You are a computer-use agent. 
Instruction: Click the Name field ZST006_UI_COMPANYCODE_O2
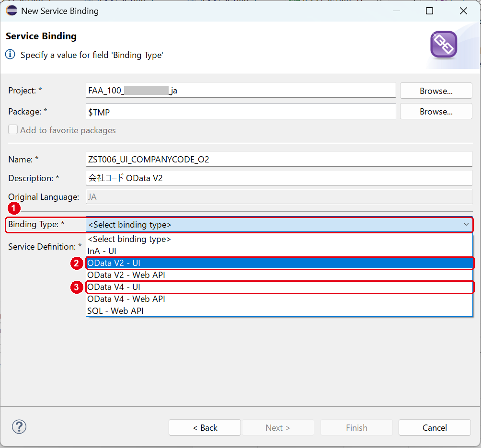click(x=279, y=159)
